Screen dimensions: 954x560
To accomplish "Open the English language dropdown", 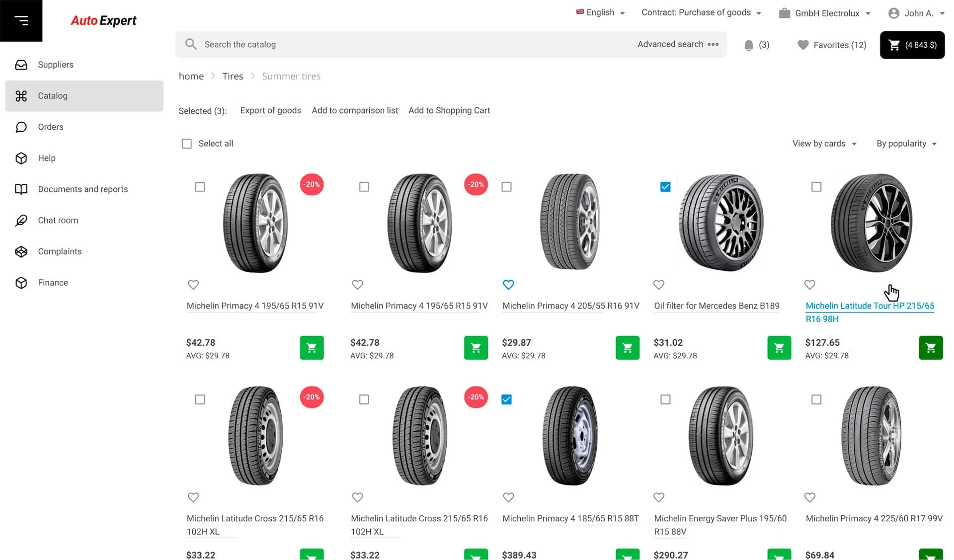I will pos(600,12).
